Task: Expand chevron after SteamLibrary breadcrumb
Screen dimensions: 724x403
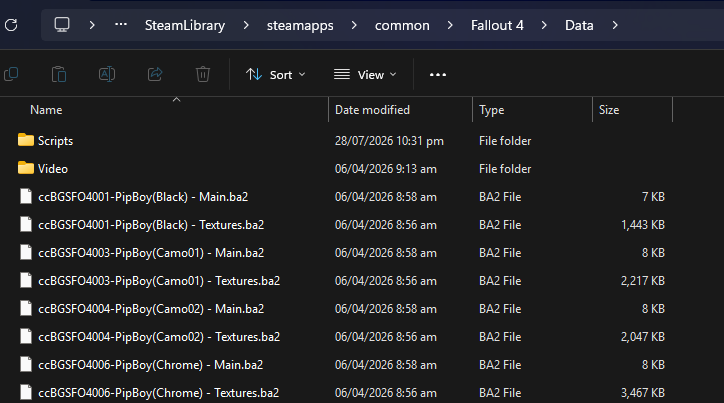Action: [x=246, y=25]
